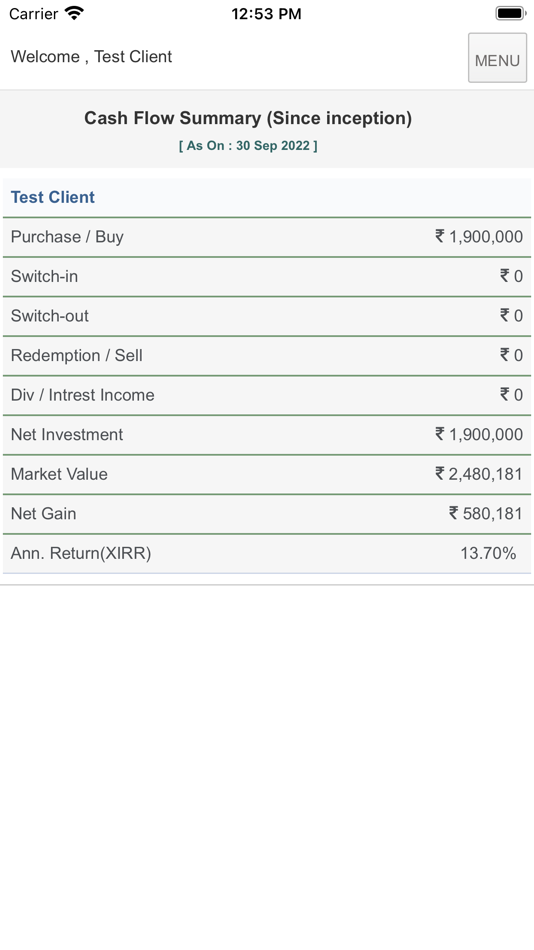Open the MENU button
Screen dimensions: 534x950
[x=497, y=58]
